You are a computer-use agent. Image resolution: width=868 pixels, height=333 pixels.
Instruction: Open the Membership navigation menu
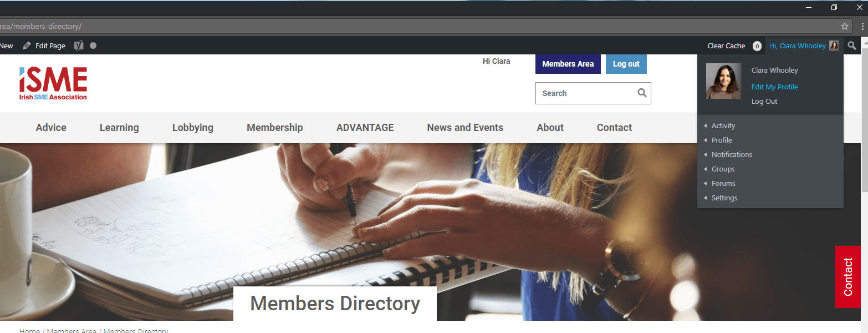click(275, 128)
